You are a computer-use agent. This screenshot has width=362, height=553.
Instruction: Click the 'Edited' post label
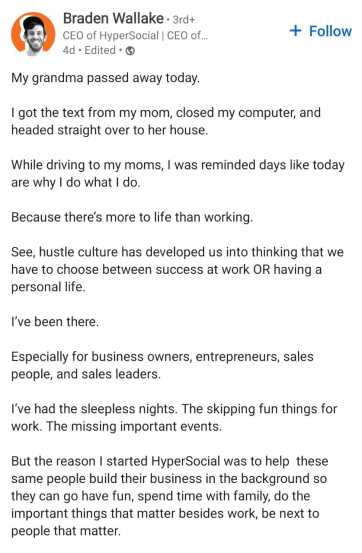pos(100,50)
